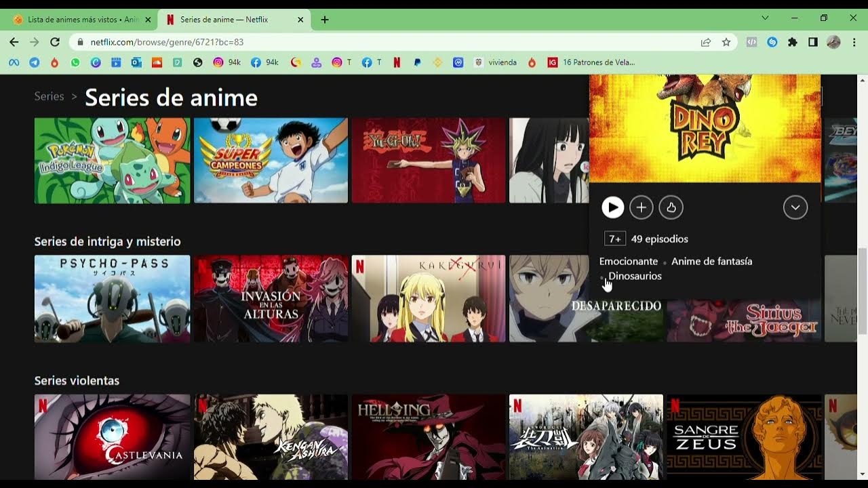Open Chrome three-dot menu

point(854,42)
